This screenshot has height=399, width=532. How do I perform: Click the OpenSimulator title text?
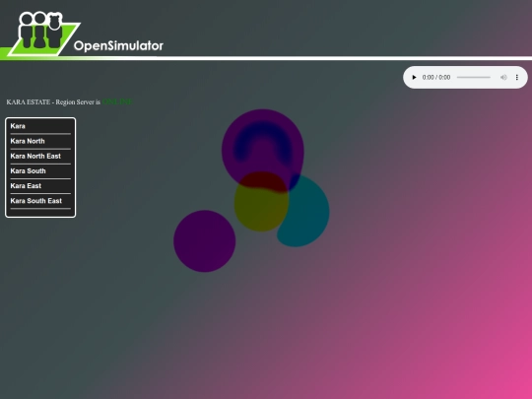click(x=118, y=45)
